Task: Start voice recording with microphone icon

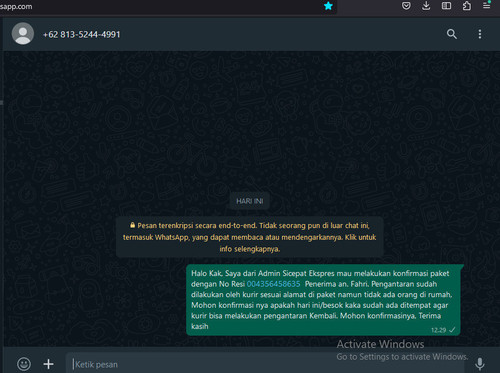Action: (x=480, y=364)
